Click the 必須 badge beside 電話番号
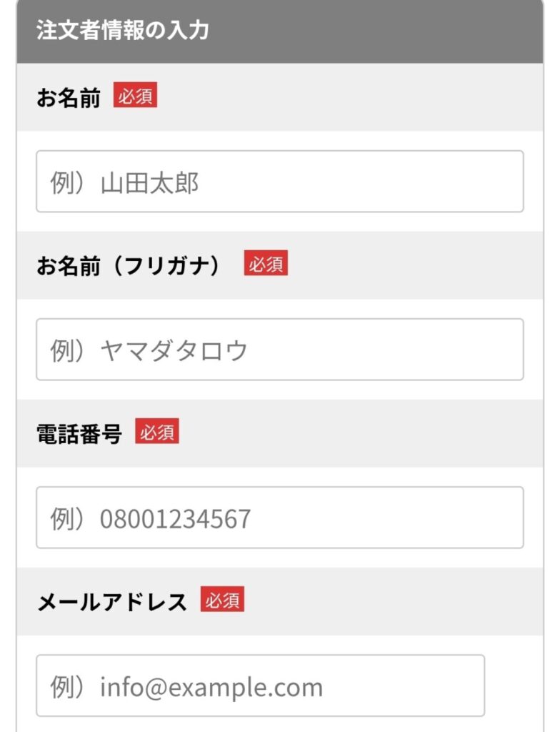The height and width of the screenshot is (732, 560). coord(157,432)
